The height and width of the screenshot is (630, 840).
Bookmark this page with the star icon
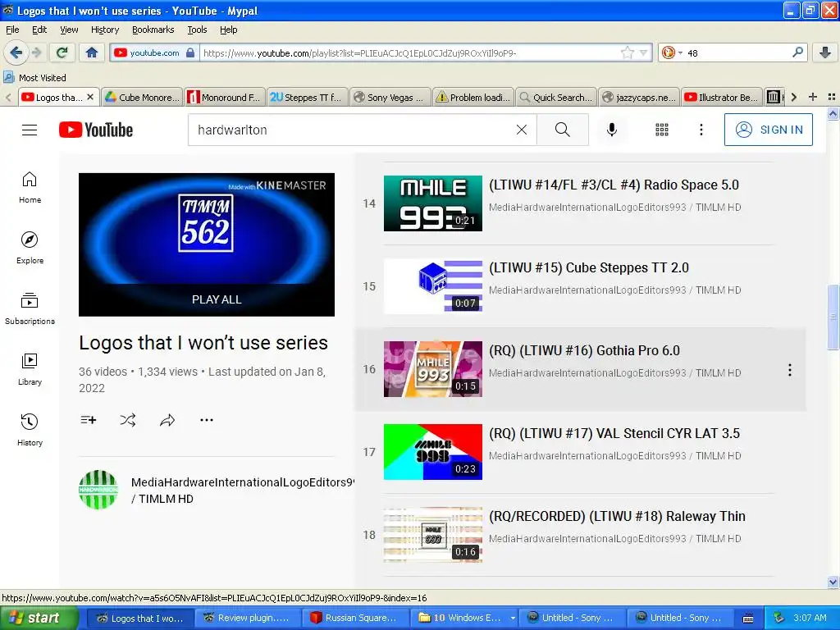[627, 52]
